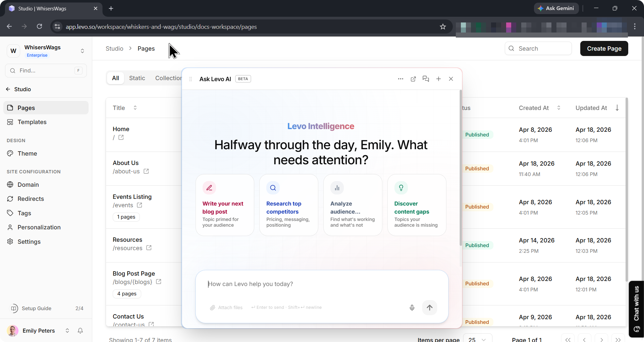644x342 pixels.
Task: Close the Ask Levo AI panel
Action: pyautogui.click(x=451, y=79)
